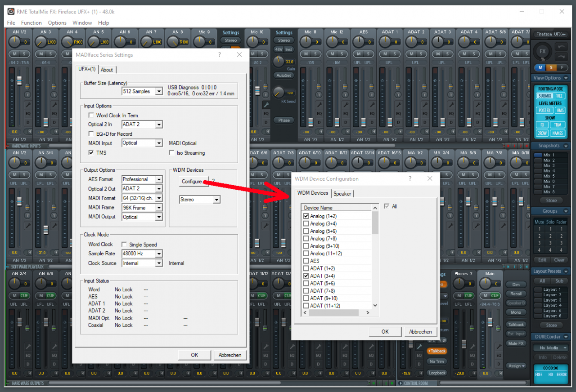
Task: Open the MADI Input dropdown
Action: 159,143
